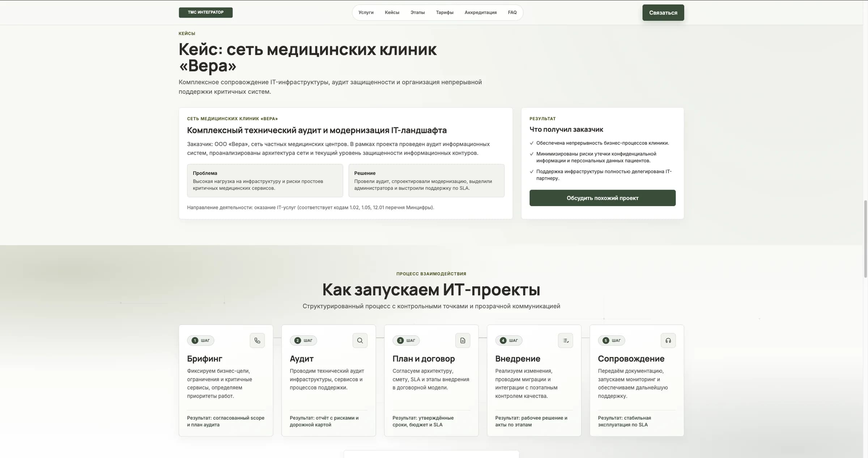Click the 'Сопровождение' card title
Viewport: 868px width, 458px height.
pos(631,359)
